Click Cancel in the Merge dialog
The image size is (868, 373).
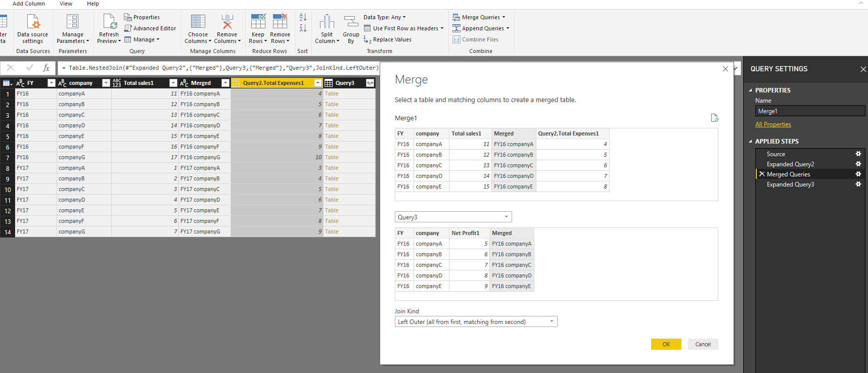click(x=703, y=344)
